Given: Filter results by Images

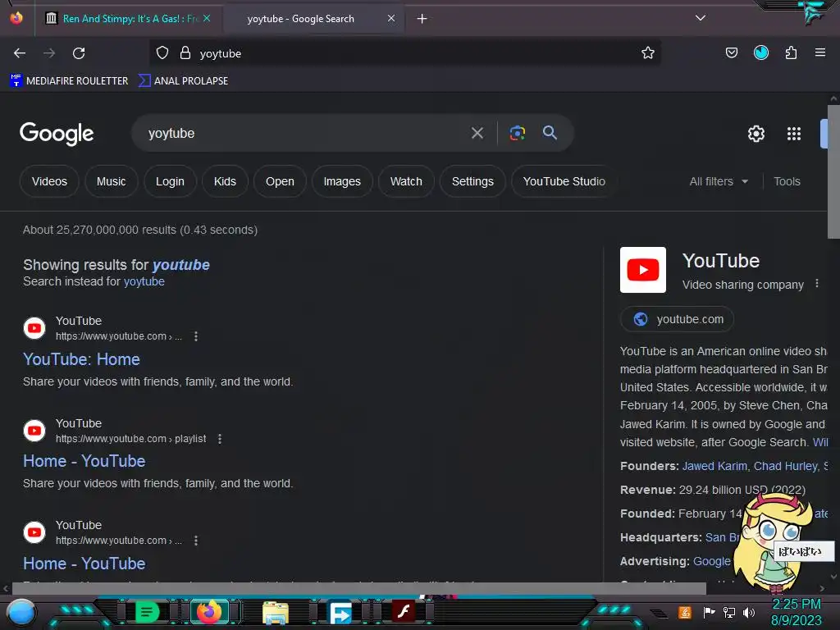Looking at the screenshot, I should [342, 181].
